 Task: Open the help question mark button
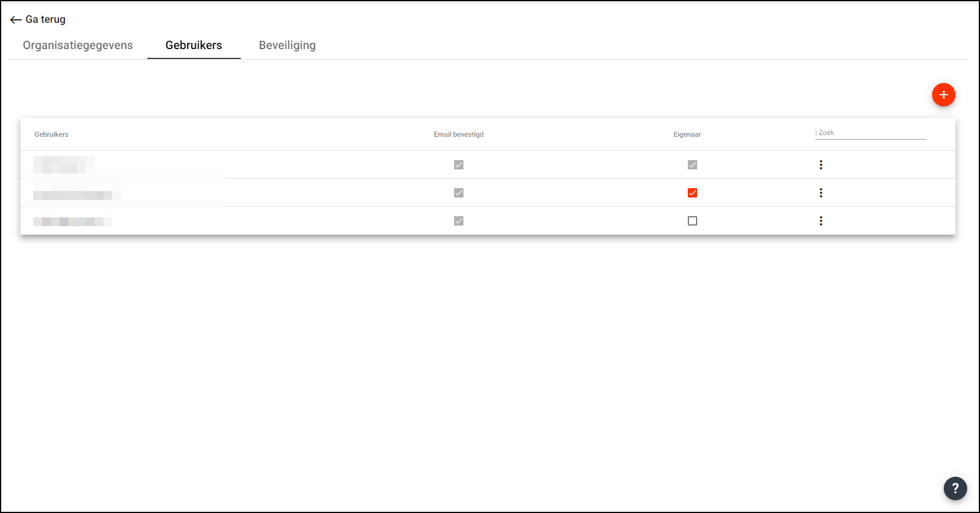tap(955, 488)
